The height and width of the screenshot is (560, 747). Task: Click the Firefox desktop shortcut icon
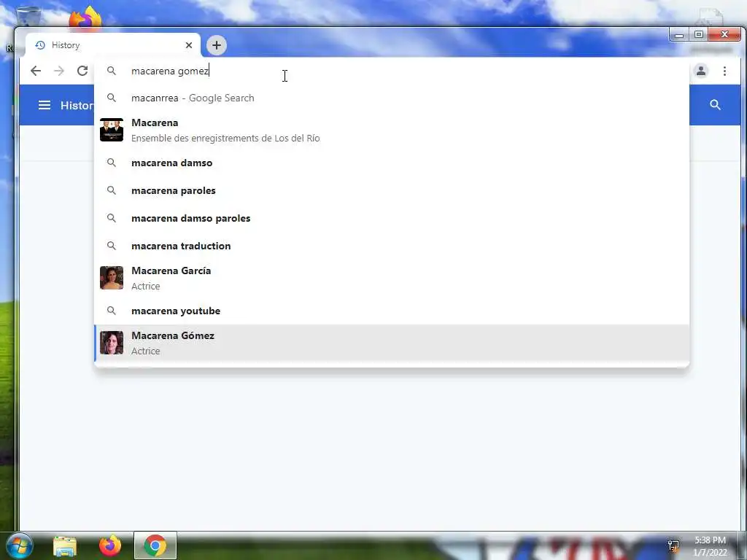[x=85, y=17]
